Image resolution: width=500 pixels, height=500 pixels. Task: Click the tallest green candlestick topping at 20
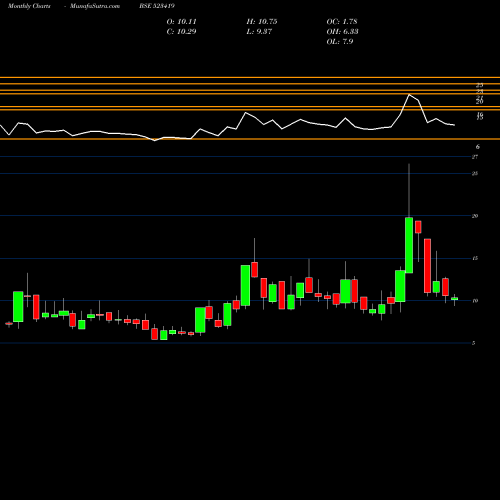(x=409, y=245)
